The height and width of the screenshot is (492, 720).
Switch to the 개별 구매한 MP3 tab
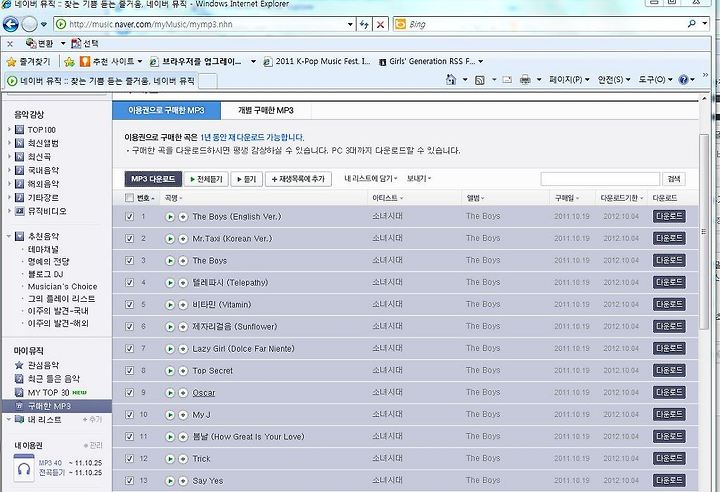(266, 111)
